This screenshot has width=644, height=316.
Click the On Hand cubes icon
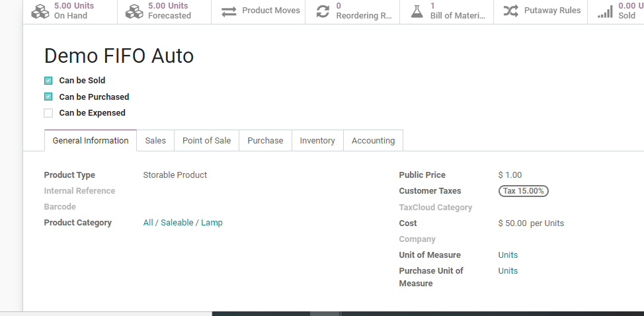coord(40,11)
